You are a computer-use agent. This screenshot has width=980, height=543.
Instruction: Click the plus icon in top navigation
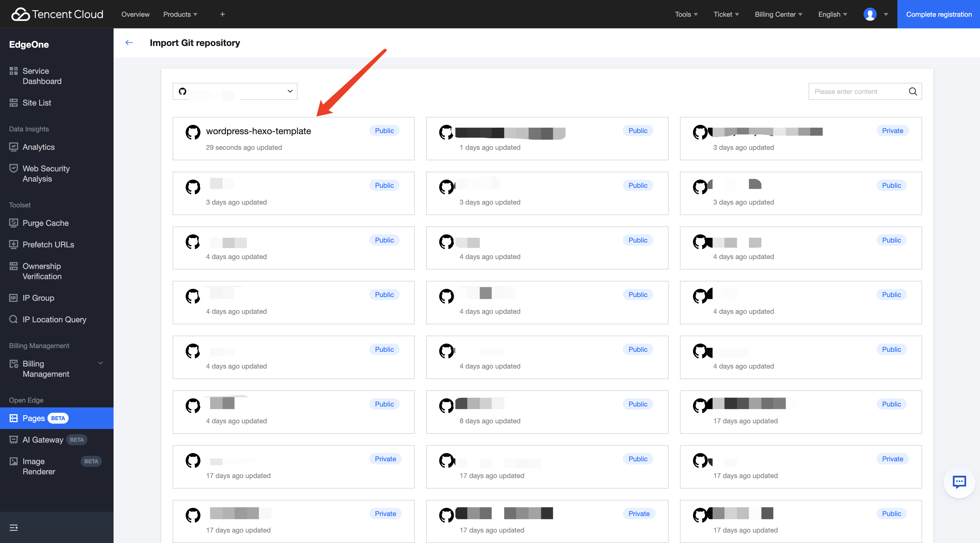pos(223,14)
